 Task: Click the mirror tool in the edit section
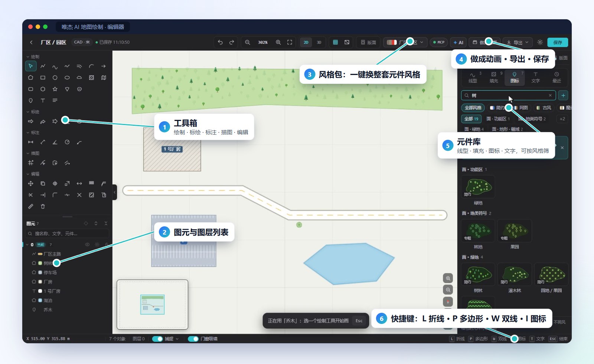[55, 183]
